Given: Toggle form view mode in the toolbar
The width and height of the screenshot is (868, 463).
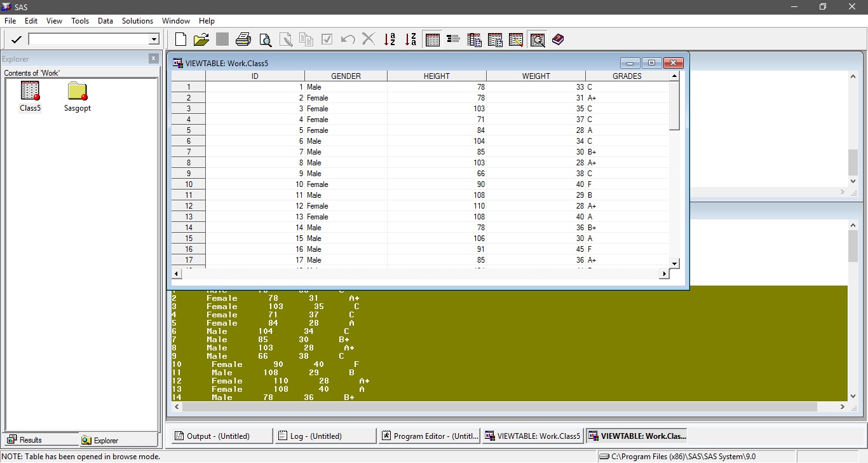Looking at the screenshot, I should tap(453, 39).
